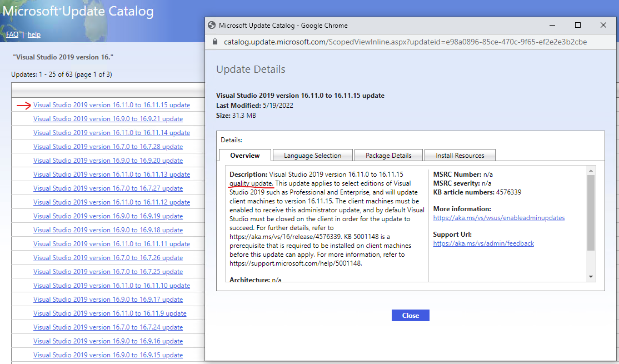The height and width of the screenshot is (364, 619).
Task: Open the Package Details tab
Action: tap(388, 156)
